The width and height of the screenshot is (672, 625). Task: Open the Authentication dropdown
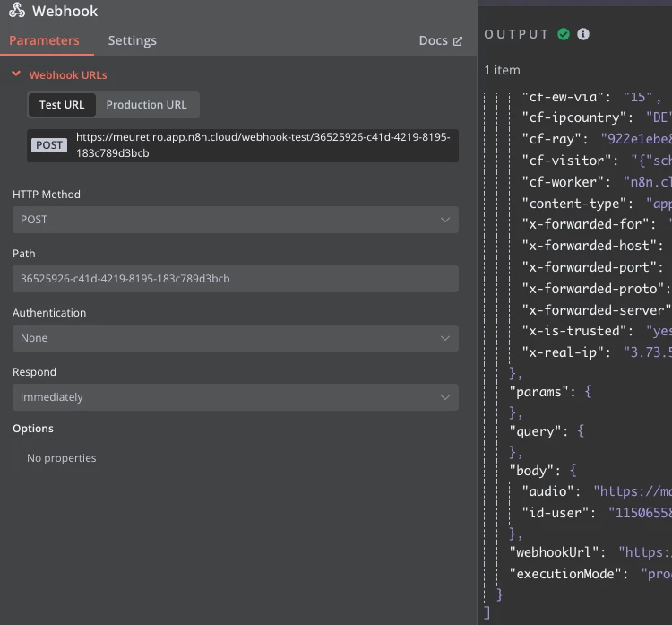click(235, 338)
